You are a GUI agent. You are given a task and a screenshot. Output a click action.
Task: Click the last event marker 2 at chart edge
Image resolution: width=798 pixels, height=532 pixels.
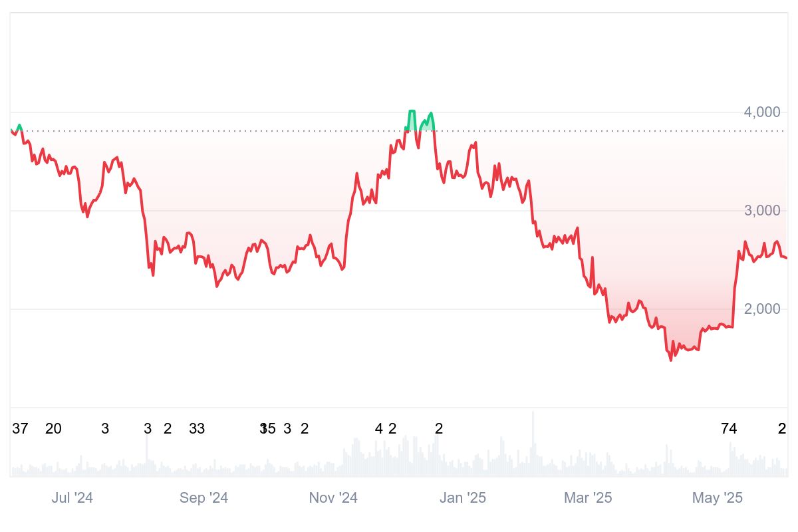pyautogui.click(x=783, y=429)
